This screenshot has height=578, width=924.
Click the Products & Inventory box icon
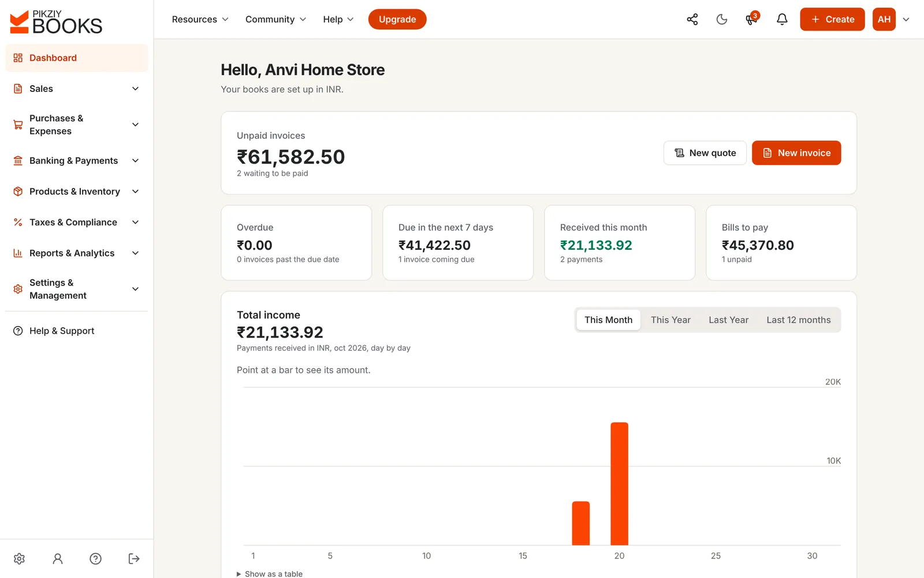point(18,191)
